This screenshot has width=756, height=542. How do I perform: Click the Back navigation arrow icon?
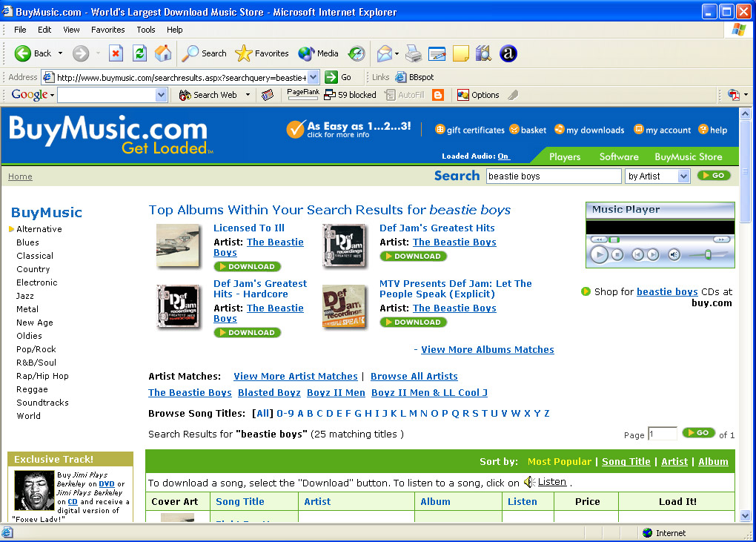click(22, 53)
